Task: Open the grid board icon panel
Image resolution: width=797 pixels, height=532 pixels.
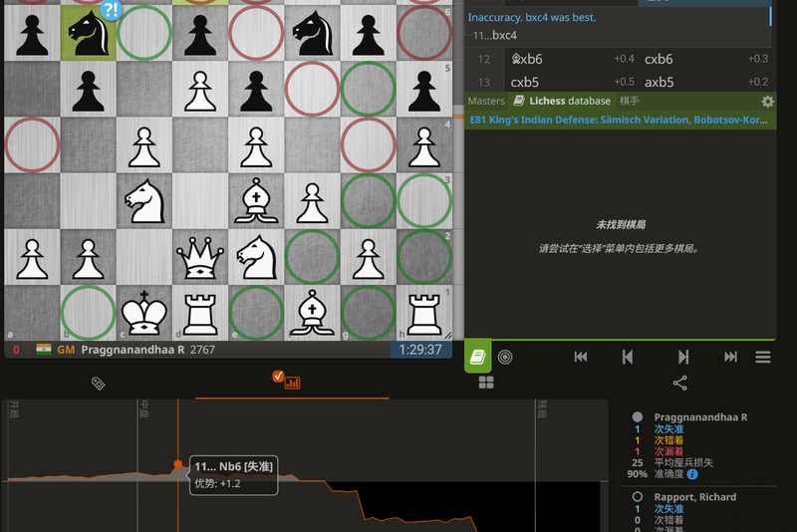Action: (486, 383)
